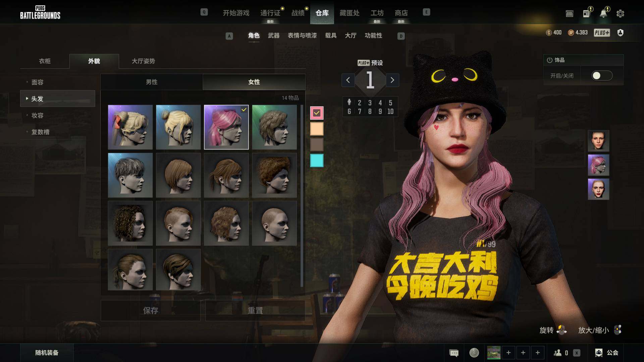Select the makeup preview thumbnail on the right
The image size is (644, 362).
click(x=598, y=189)
